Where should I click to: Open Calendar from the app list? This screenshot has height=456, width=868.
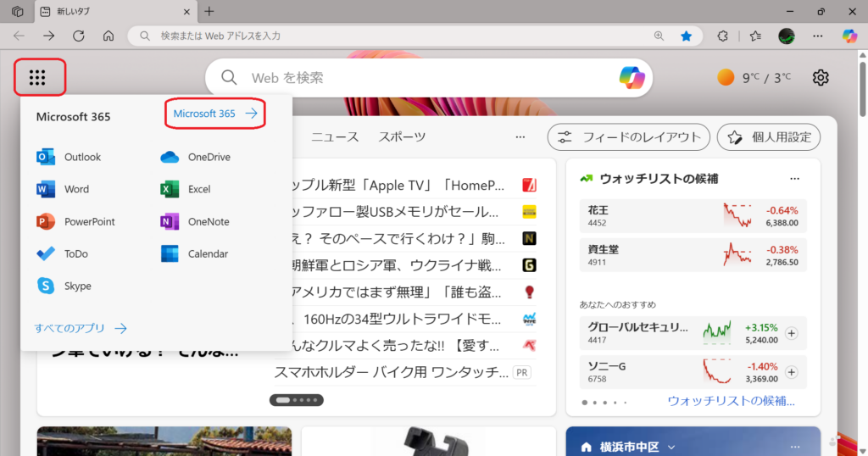pyautogui.click(x=194, y=254)
